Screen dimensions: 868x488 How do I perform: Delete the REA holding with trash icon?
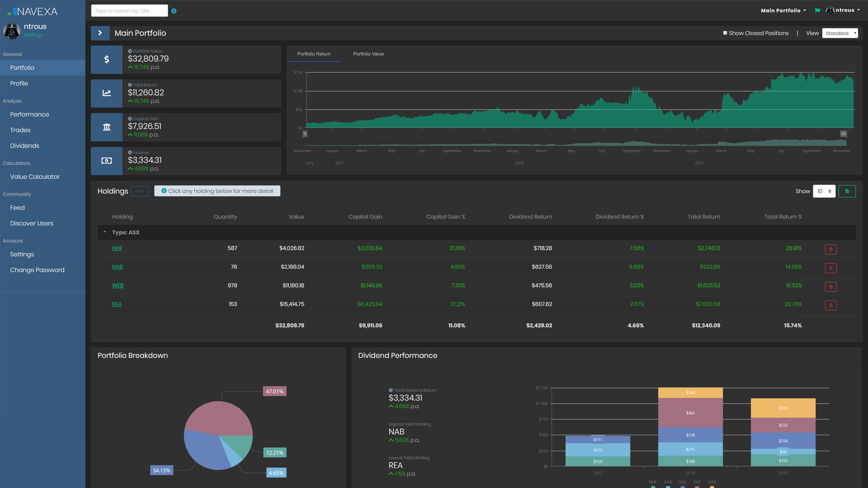[x=830, y=305]
